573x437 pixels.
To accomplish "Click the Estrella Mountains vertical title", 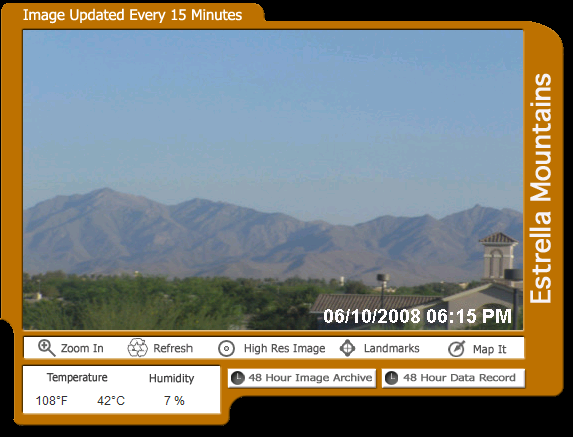I will click(541, 188).
